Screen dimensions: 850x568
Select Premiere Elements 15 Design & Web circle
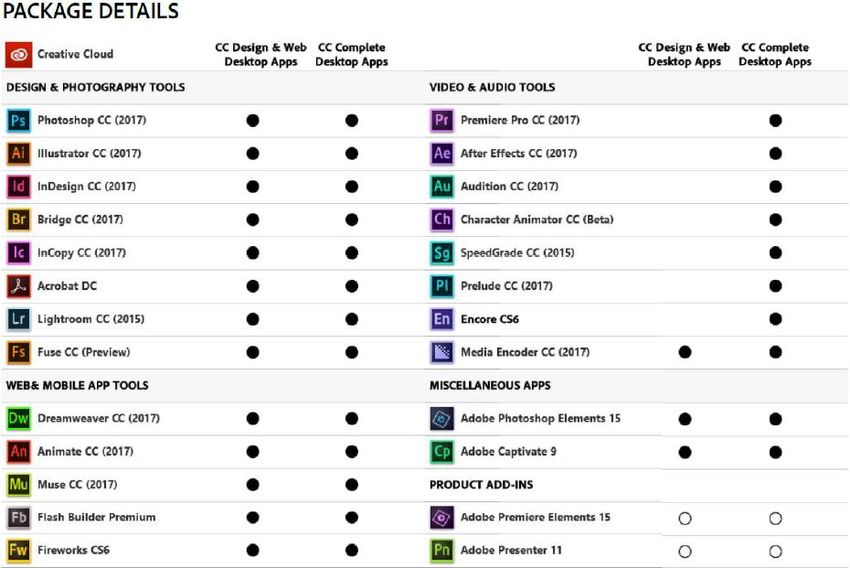[x=685, y=518]
